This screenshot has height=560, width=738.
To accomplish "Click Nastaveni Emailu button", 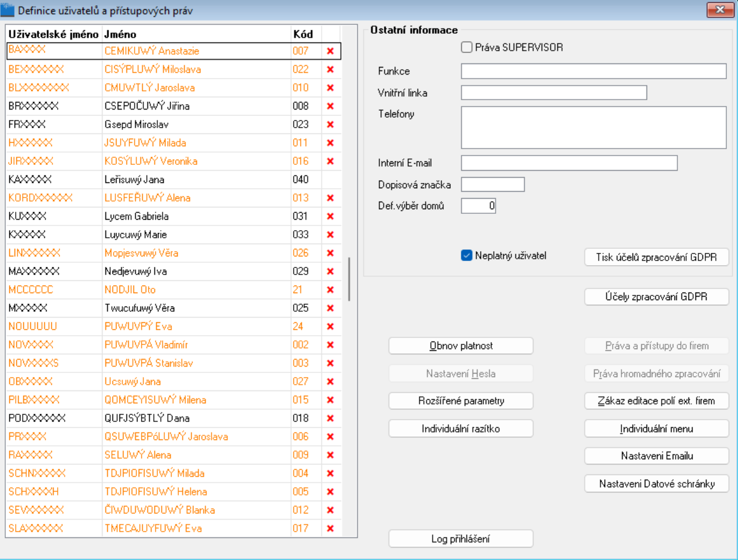I will 656,456.
